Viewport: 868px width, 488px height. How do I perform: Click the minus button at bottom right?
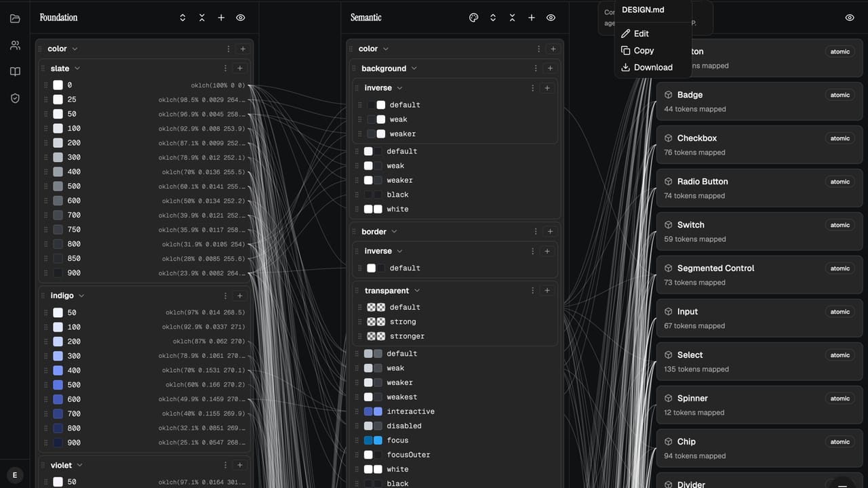point(842,485)
